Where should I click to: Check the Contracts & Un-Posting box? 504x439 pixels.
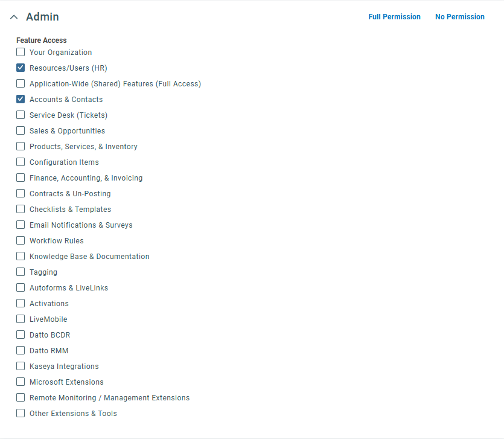[x=21, y=193]
